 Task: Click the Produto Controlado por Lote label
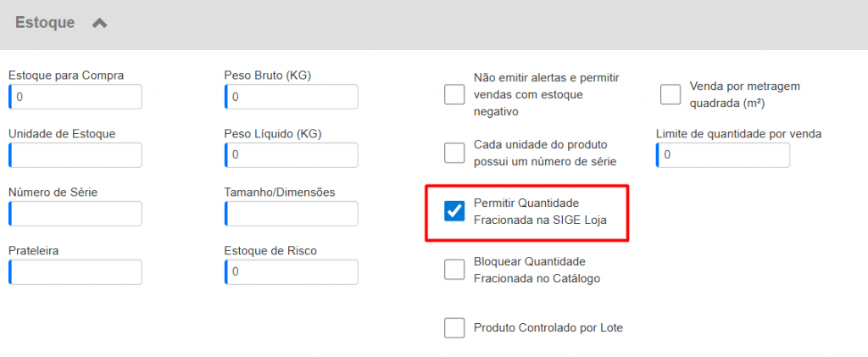(x=548, y=327)
